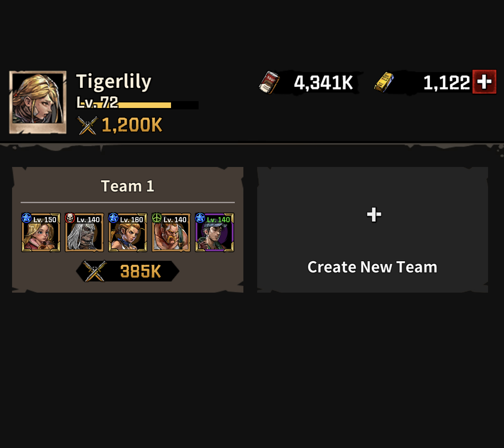The image size is (504, 448).
Task: Click the crossed knives power icon beside 1,200K
Action: pyautogui.click(x=87, y=125)
